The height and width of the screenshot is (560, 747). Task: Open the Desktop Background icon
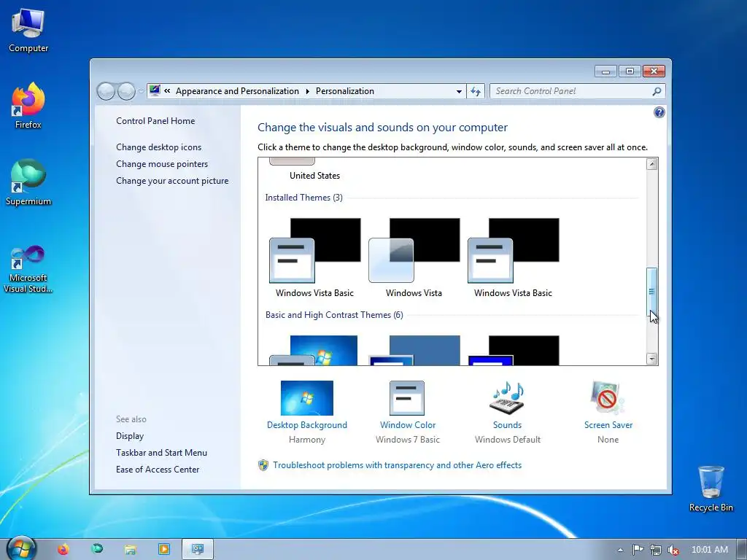tap(307, 398)
